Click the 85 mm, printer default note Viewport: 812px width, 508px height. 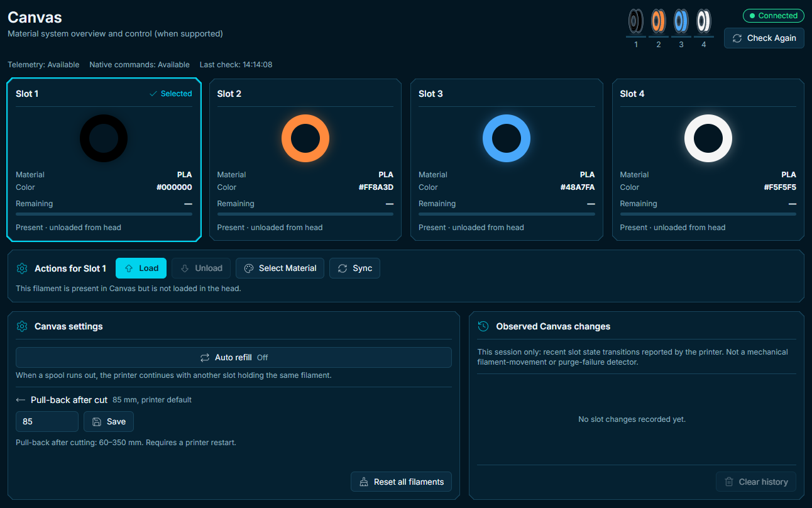152,400
